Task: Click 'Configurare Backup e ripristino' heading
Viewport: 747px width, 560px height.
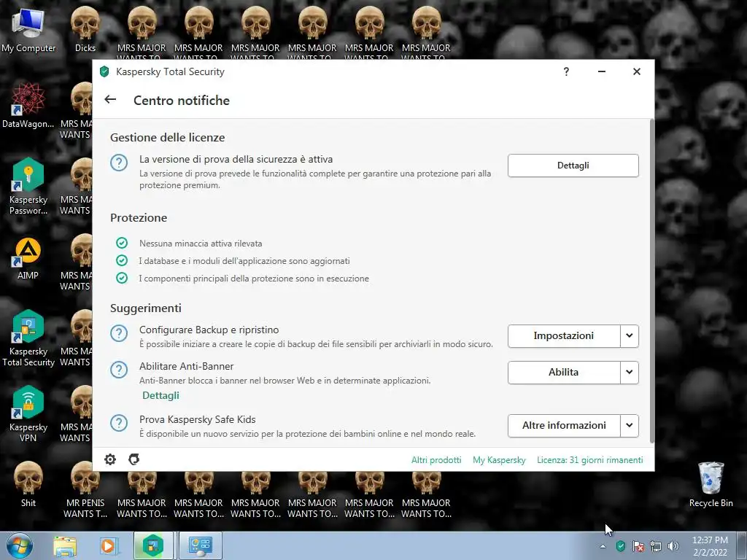Action: 209,330
